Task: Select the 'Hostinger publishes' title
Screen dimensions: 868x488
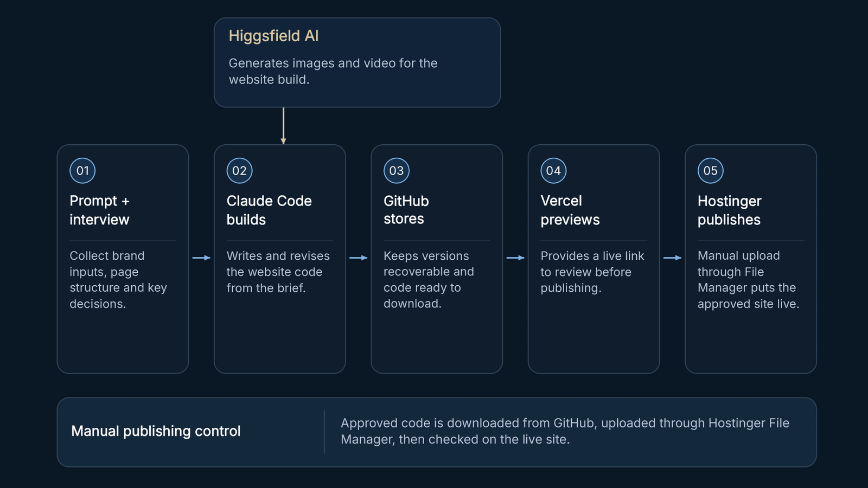Action: [x=729, y=210]
